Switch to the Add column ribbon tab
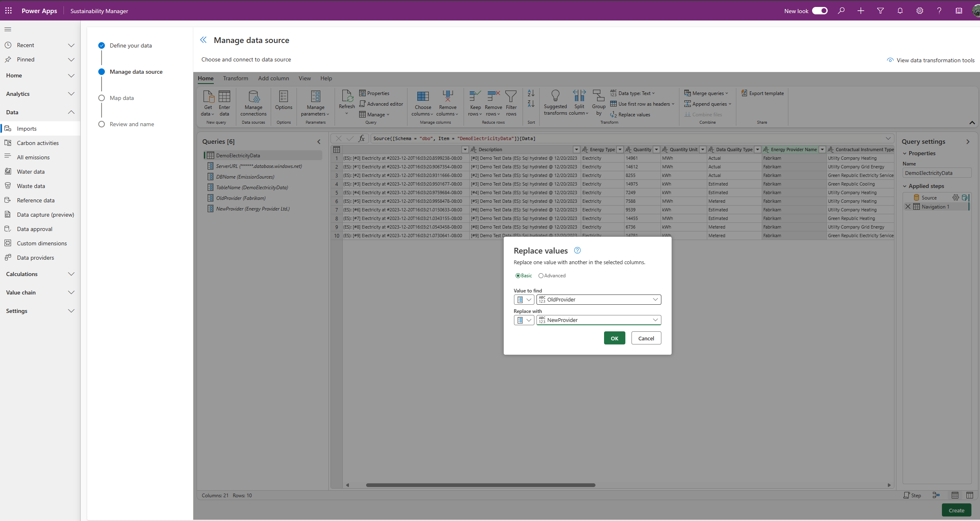The image size is (980, 521). coord(274,78)
